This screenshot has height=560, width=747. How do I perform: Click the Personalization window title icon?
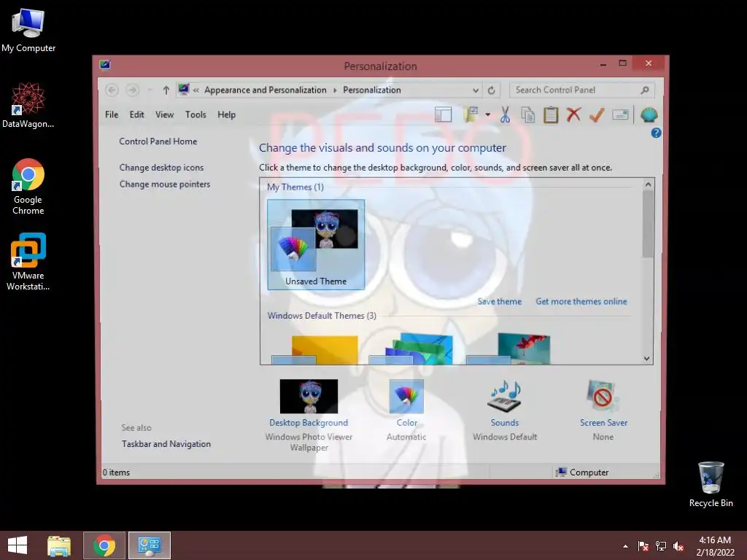[x=105, y=64]
